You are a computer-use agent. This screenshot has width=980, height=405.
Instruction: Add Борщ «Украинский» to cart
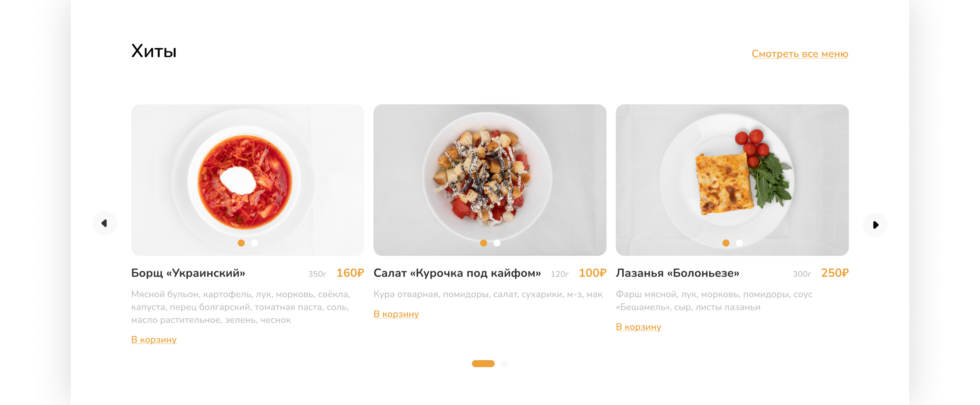tap(154, 339)
